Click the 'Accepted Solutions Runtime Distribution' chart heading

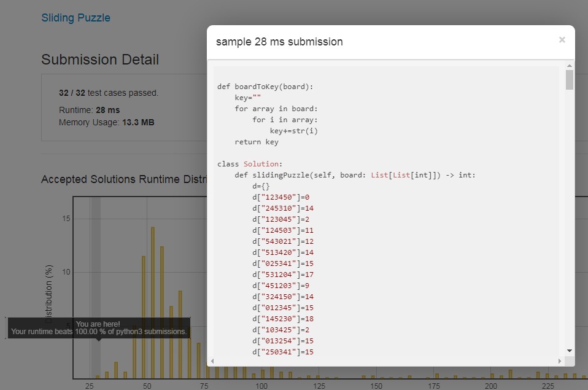point(124,179)
